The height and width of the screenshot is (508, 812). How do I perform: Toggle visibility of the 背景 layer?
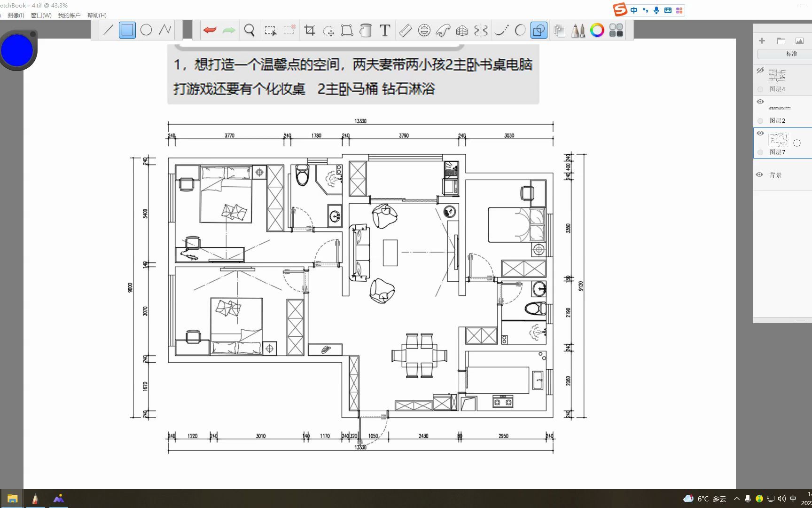pyautogui.click(x=759, y=174)
